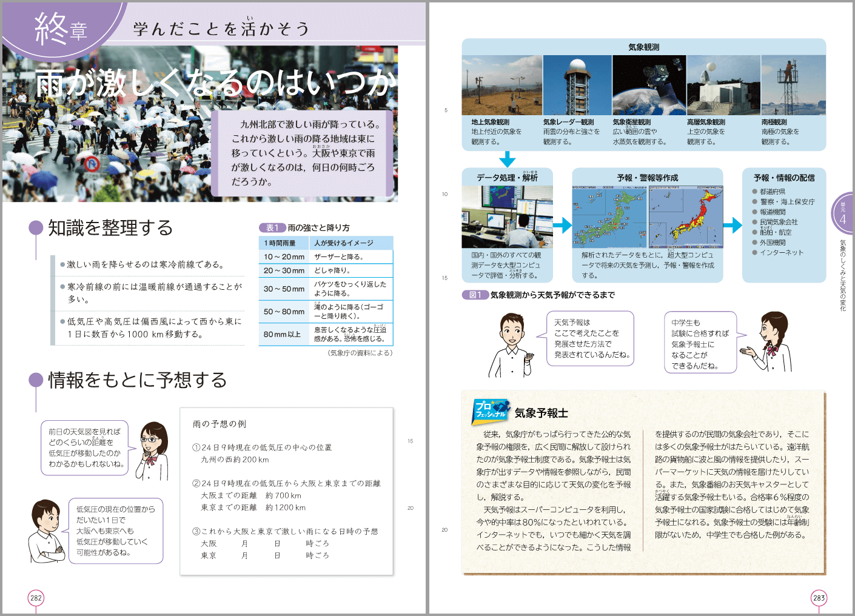This screenshot has height=616, width=855.
Task: Click the blank 大阪 月 日 時ごろ row
Action: click(x=265, y=543)
